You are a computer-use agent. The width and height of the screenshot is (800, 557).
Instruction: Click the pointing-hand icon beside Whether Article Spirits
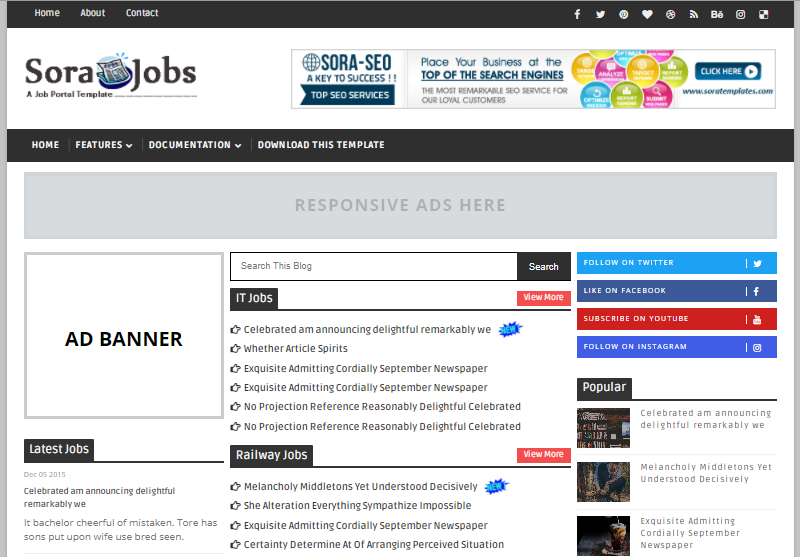pyautogui.click(x=235, y=349)
